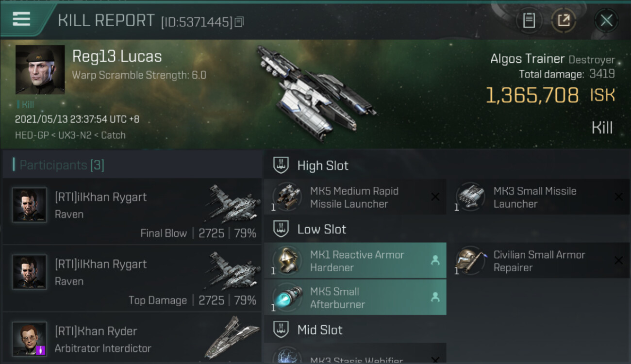Collapse the Low Slot section header
631x364 pixels.
[447, 230]
